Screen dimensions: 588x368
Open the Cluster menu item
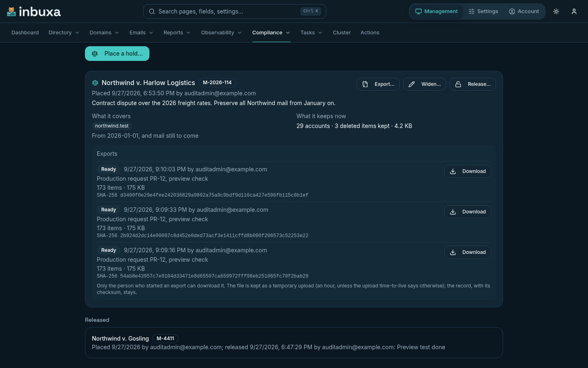[x=342, y=33]
